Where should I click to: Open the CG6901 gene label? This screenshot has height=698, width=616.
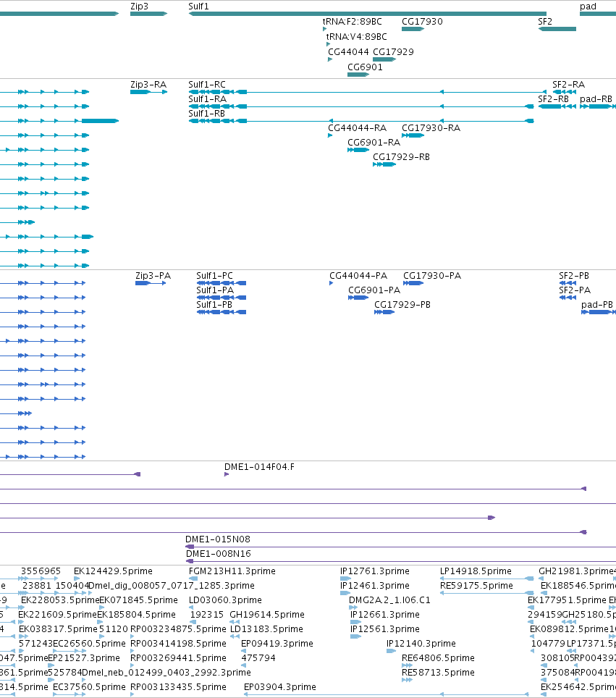tap(365, 67)
